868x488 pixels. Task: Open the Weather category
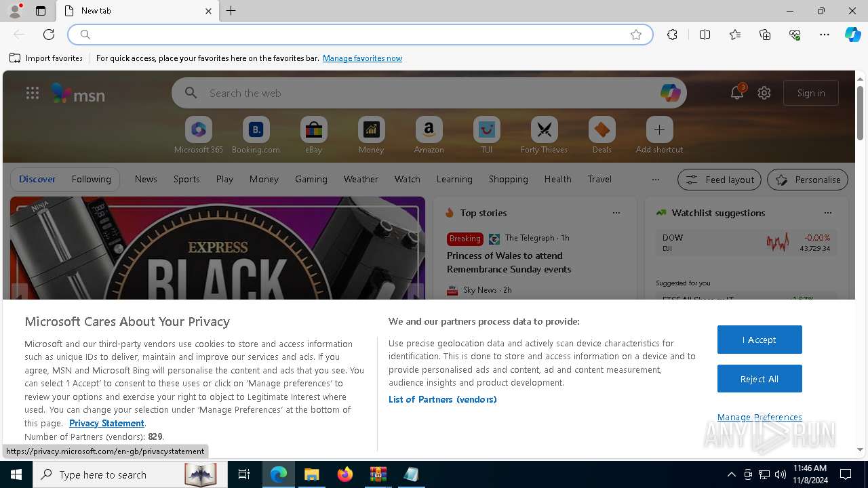(x=361, y=179)
